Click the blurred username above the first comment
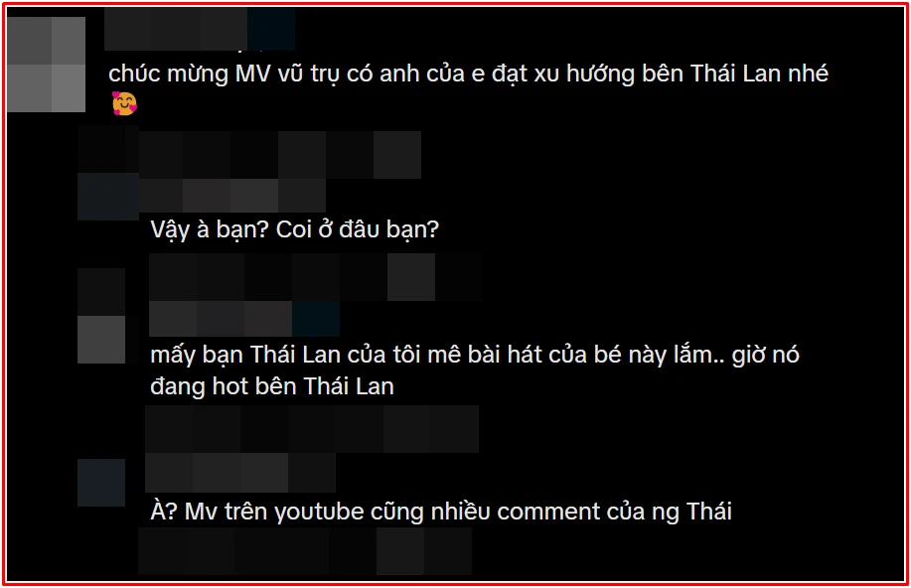911x588 pixels. point(200,30)
